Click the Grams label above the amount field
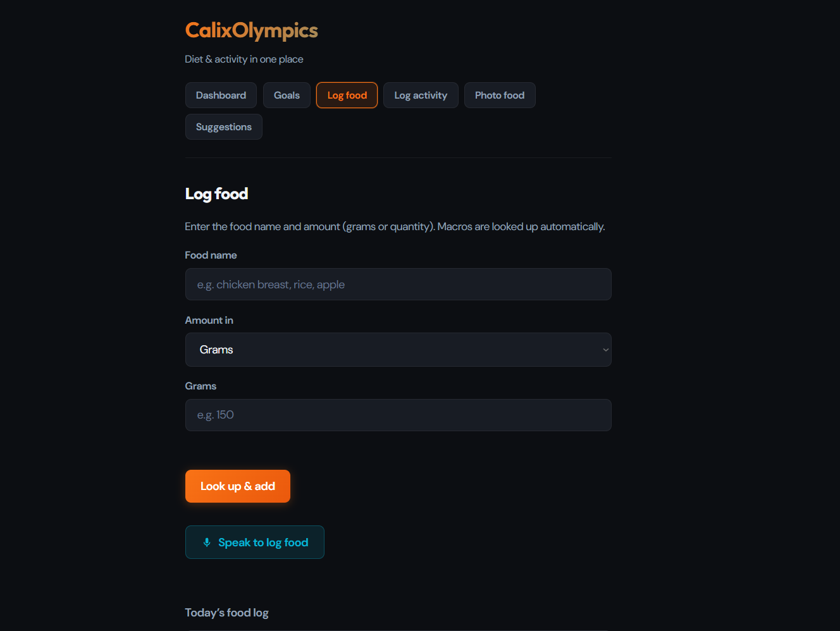The image size is (840, 631). (x=201, y=386)
